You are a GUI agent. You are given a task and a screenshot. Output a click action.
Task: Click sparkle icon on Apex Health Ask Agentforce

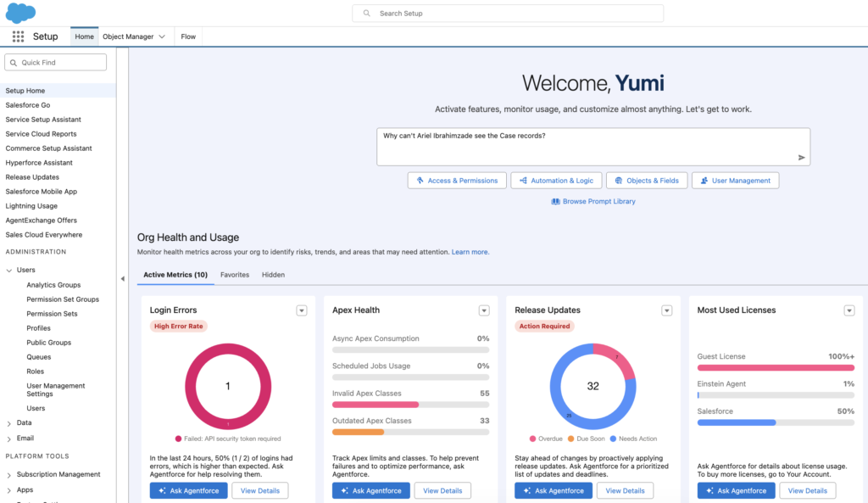click(x=344, y=491)
